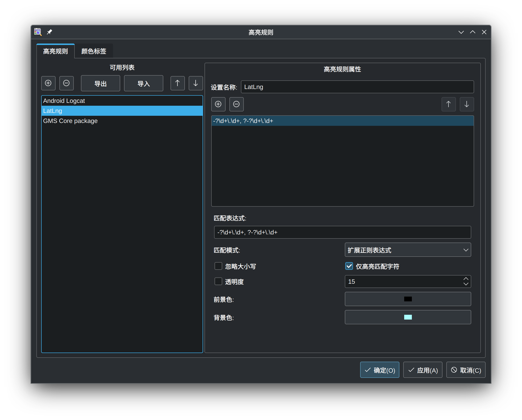This screenshot has height=420, width=522.
Task: Move selected rule set up in list
Action: point(178,83)
